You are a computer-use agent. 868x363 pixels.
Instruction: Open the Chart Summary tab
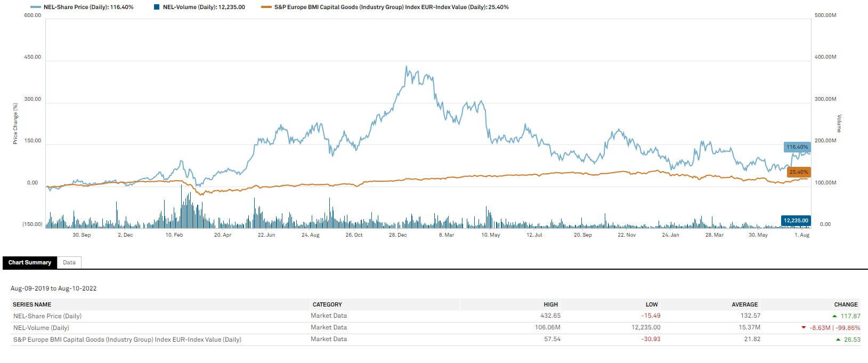(30, 262)
